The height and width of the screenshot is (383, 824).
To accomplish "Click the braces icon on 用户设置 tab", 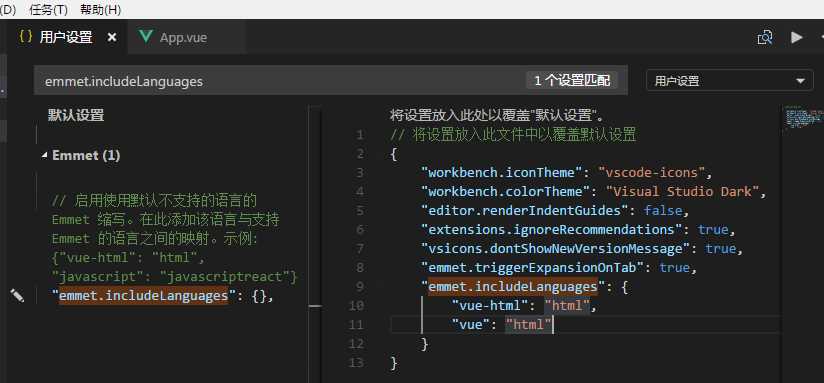I will [26, 37].
